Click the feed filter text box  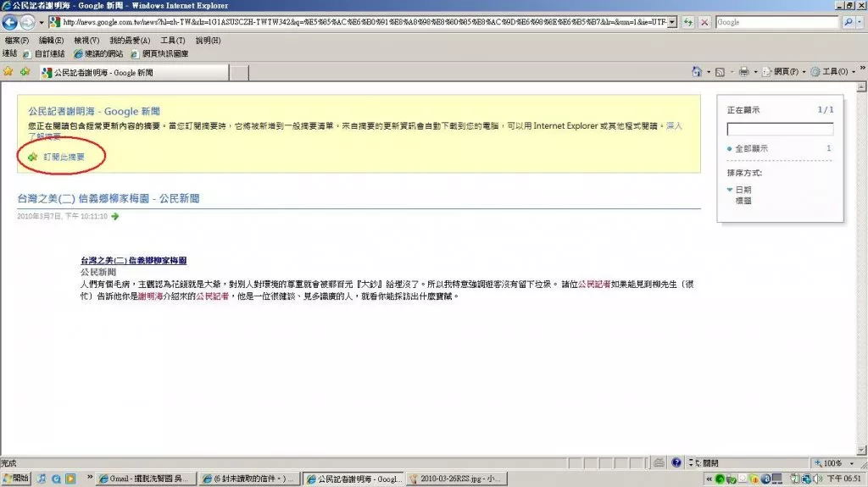(x=780, y=129)
